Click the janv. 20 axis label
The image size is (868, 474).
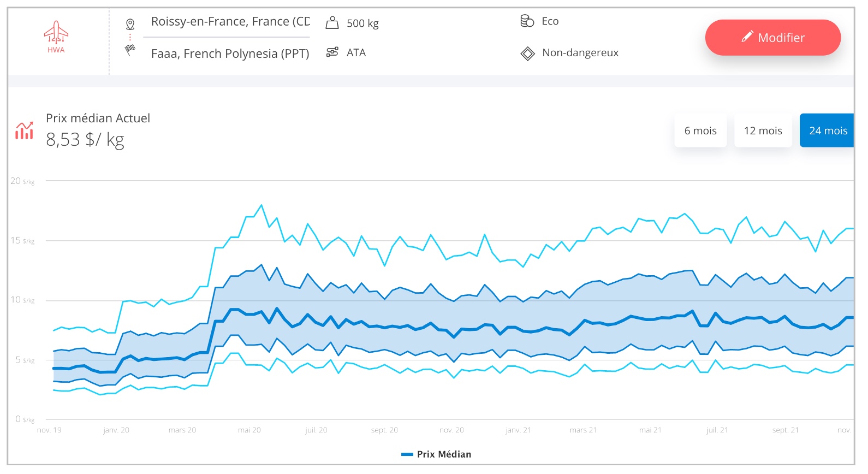(x=116, y=430)
